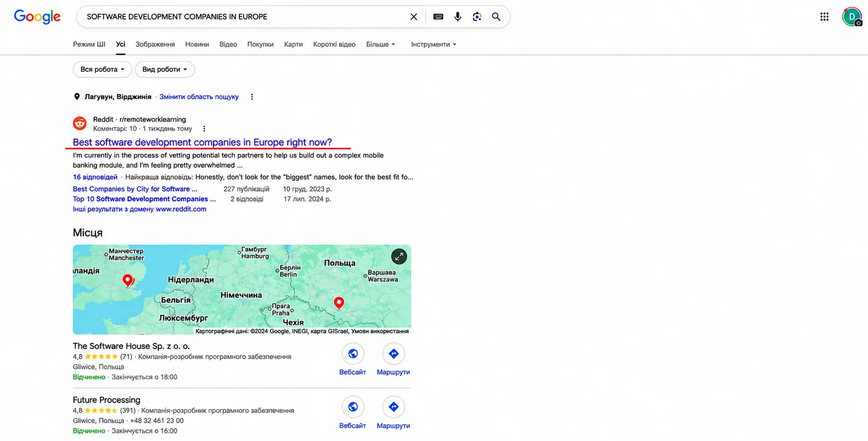Click the Reddit · r/remoteworklearning source text
This screenshot has height=441, width=868.
140,119
